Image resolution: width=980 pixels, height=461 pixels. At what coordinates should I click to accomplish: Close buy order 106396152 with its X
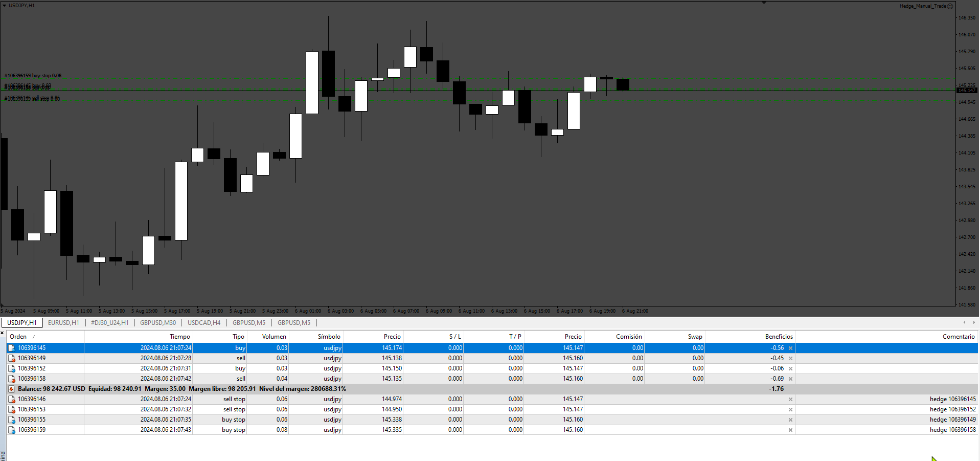pos(790,368)
